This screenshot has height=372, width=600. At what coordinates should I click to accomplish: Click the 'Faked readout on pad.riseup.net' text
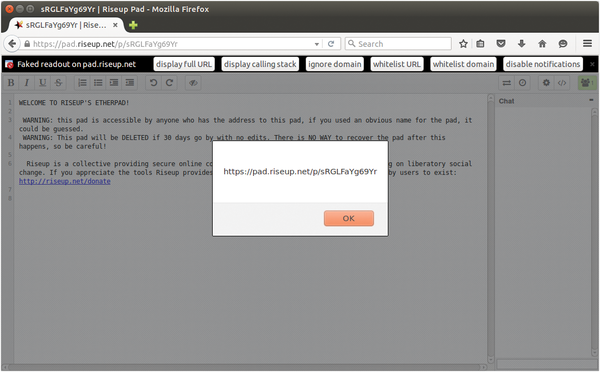tap(77, 64)
